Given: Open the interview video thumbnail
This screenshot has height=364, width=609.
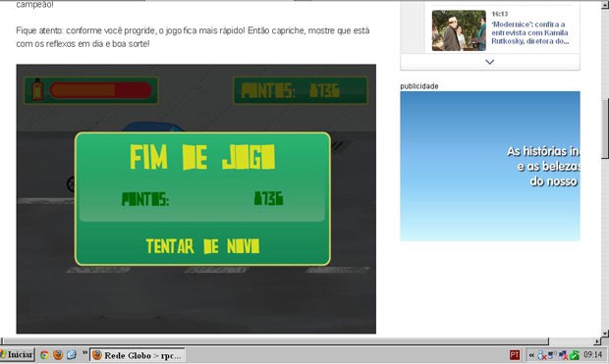Looking at the screenshot, I should click(x=459, y=30).
